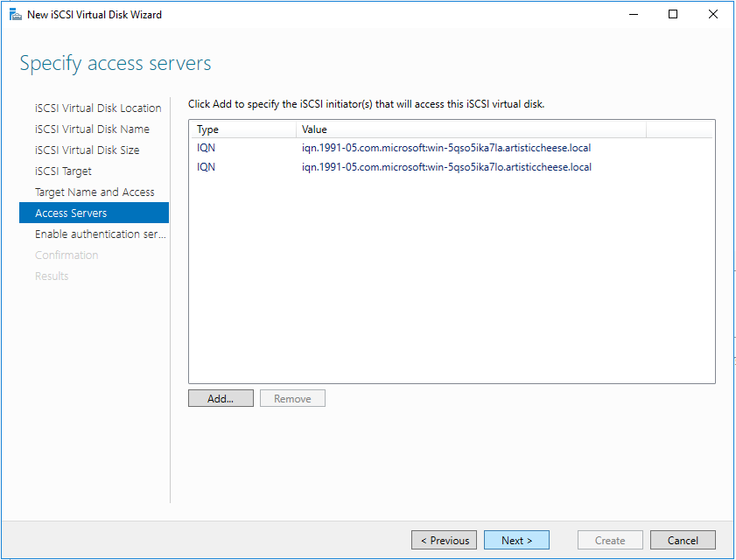Select the iSCSI Target step
Image resolution: width=736 pixels, height=560 pixels.
[63, 171]
